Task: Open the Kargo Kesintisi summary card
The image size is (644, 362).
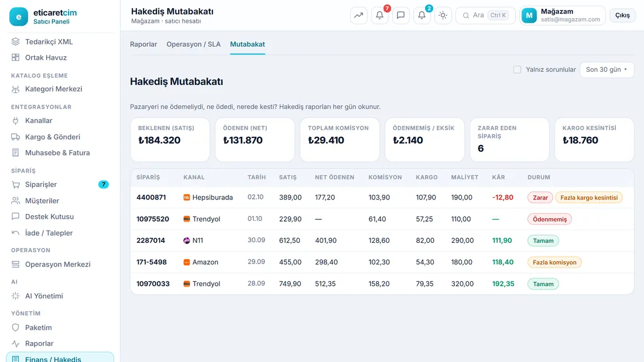Action: 594,140
